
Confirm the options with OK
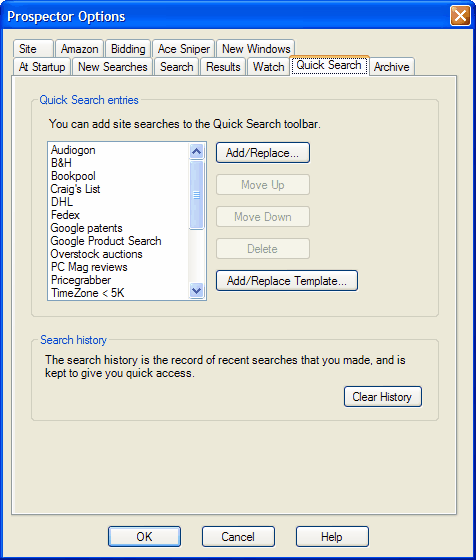(x=144, y=536)
